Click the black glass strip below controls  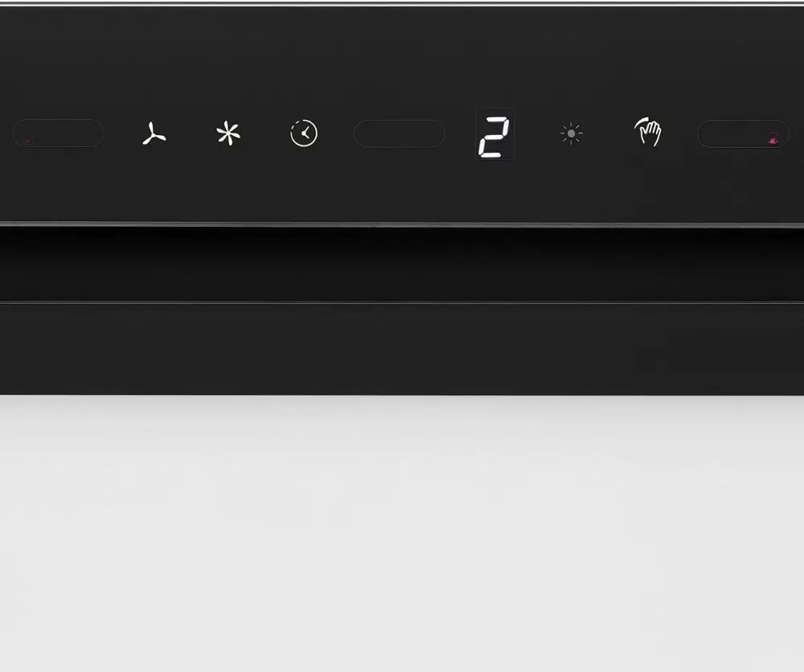pos(402,264)
